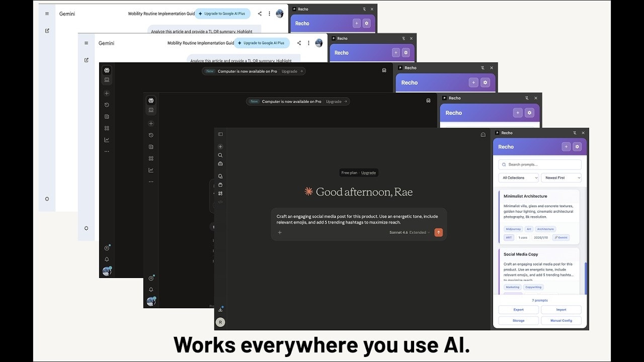Open the briefcase icon in Claude sidebar
The image size is (644, 362).
tap(220, 164)
